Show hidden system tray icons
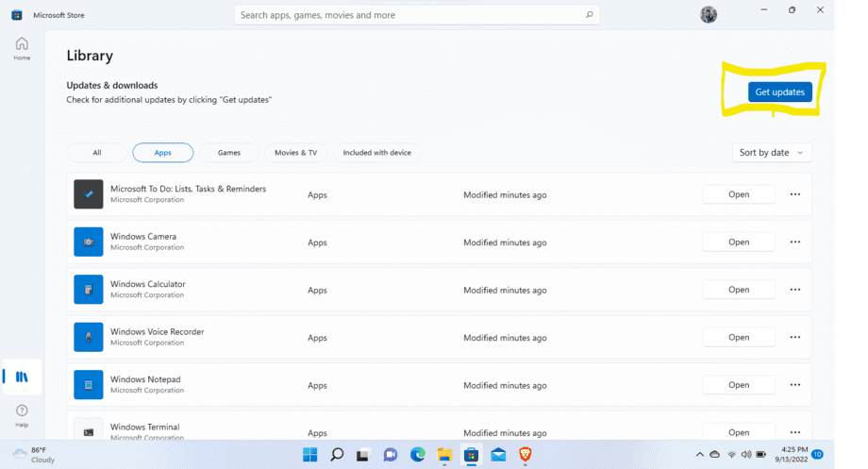The height and width of the screenshot is (469, 868). coord(700,455)
